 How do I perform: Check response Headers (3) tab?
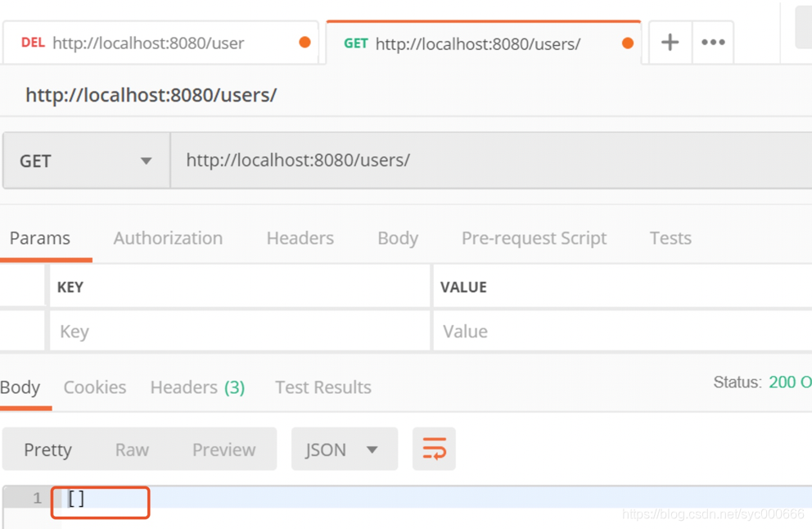[196, 387]
